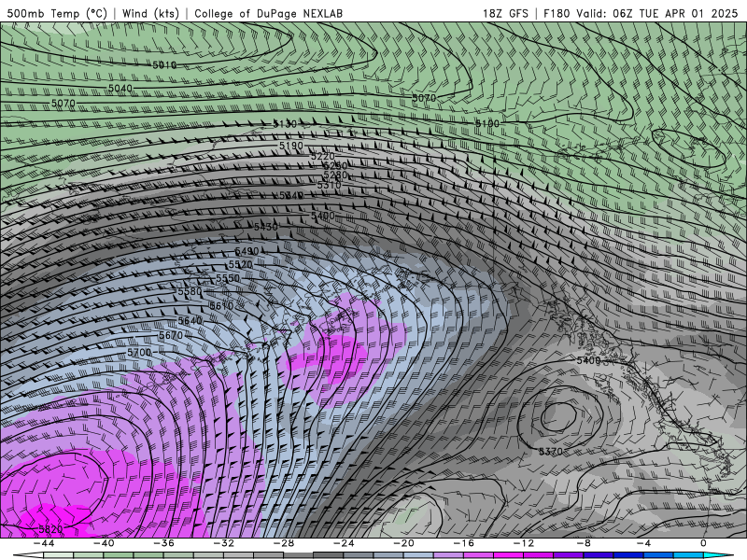
Task: Click the 5610 height contour label
Action: (x=221, y=306)
